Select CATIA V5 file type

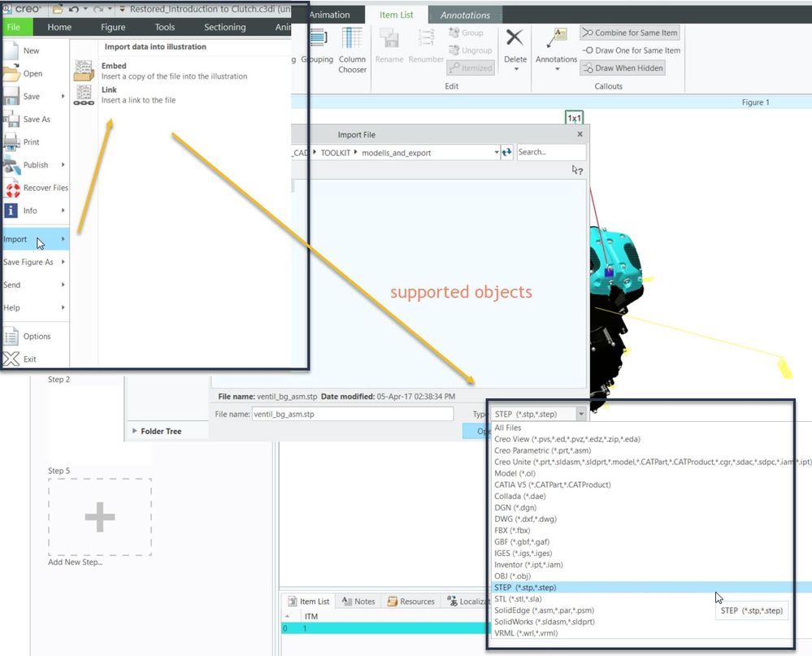point(553,484)
